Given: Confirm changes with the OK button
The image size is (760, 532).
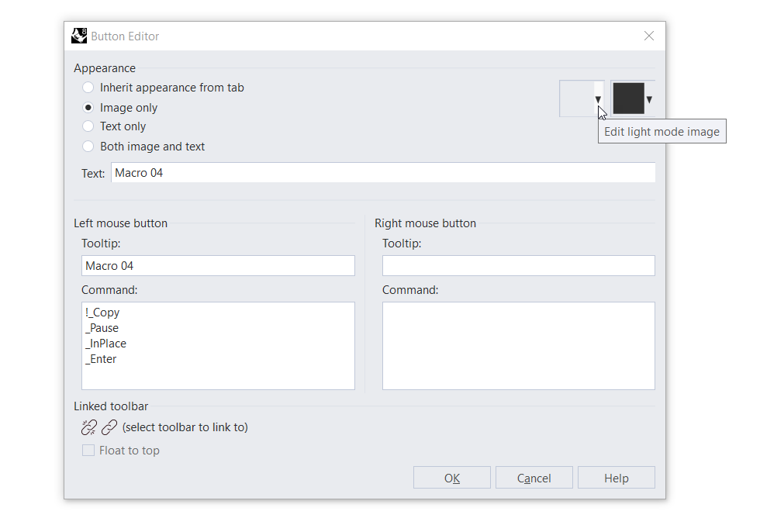Looking at the screenshot, I should pyautogui.click(x=451, y=478).
